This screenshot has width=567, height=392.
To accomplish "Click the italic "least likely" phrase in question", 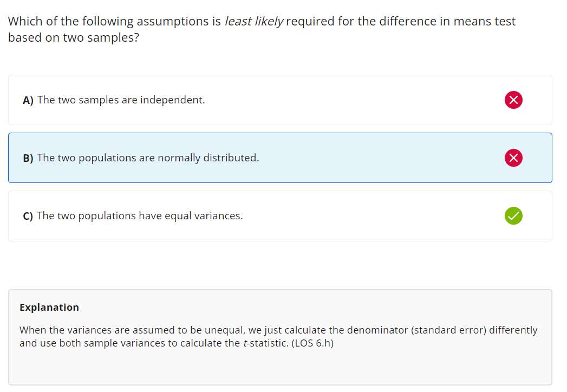I will pyautogui.click(x=255, y=22).
